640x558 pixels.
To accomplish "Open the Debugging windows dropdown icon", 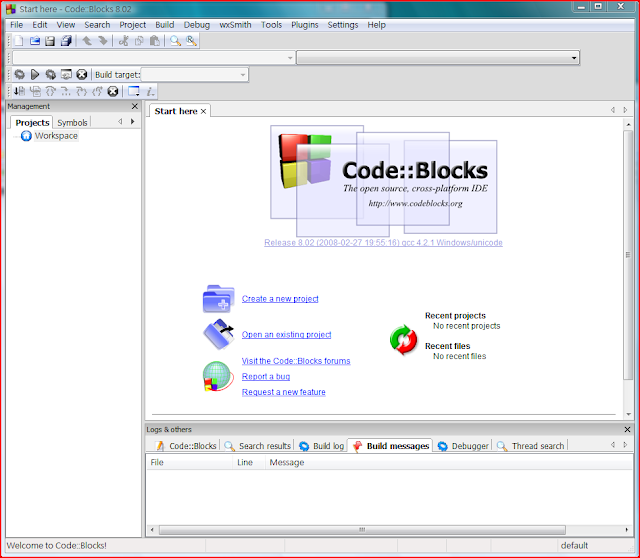I will pos(134,91).
